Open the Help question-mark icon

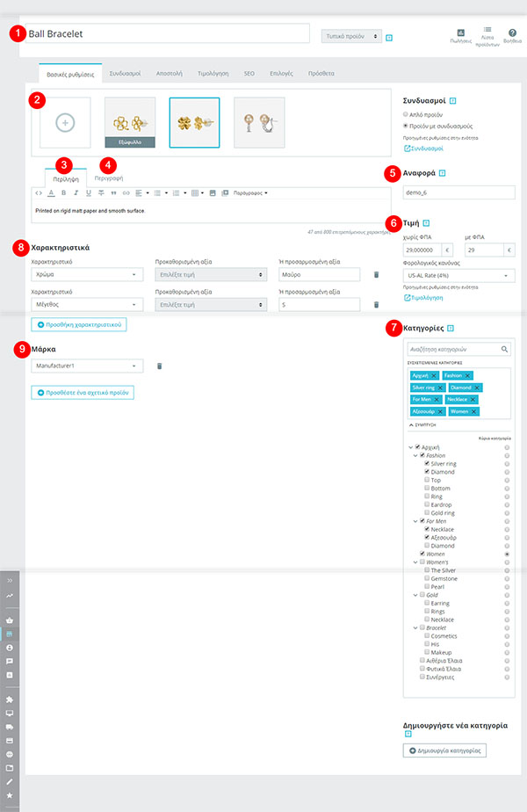(x=512, y=36)
